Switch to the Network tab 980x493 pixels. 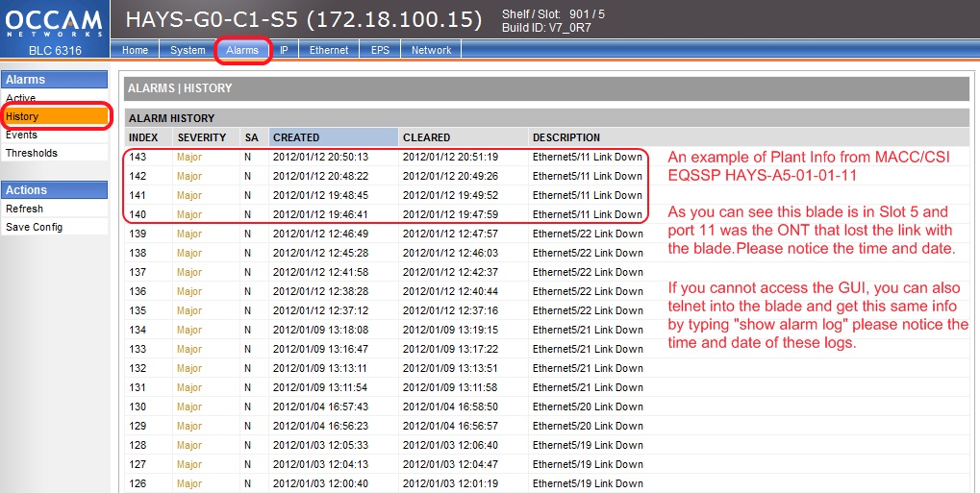pos(431,50)
